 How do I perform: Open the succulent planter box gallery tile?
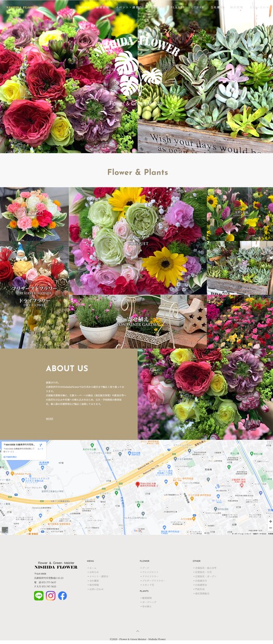click(240, 268)
